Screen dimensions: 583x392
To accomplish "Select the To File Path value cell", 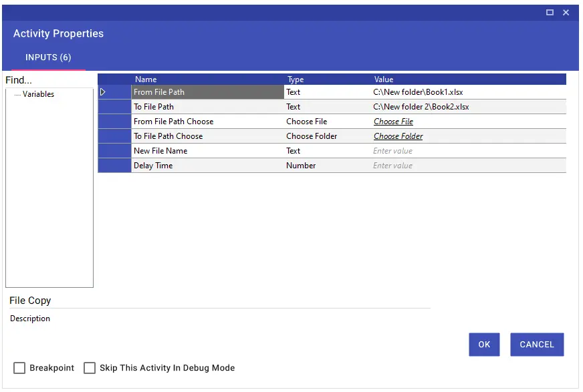I will pyautogui.click(x=469, y=107).
